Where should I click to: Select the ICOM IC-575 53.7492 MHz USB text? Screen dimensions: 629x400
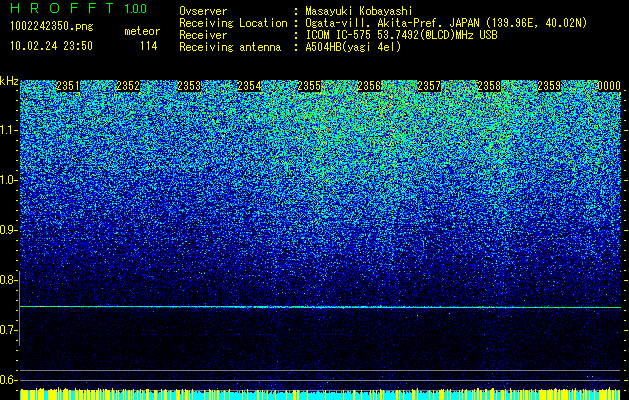pyautogui.click(x=401, y=35)
